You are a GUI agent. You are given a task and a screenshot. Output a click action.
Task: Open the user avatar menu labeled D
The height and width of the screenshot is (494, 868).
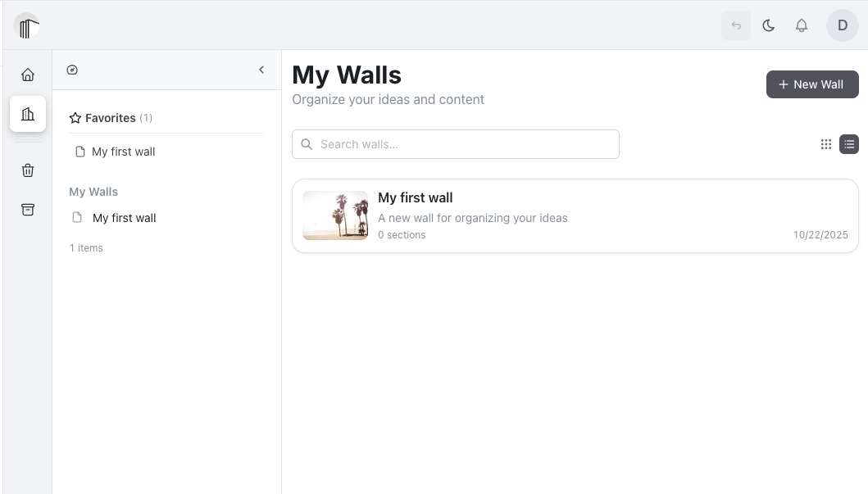pyautogui.click(x=843, y=25)
